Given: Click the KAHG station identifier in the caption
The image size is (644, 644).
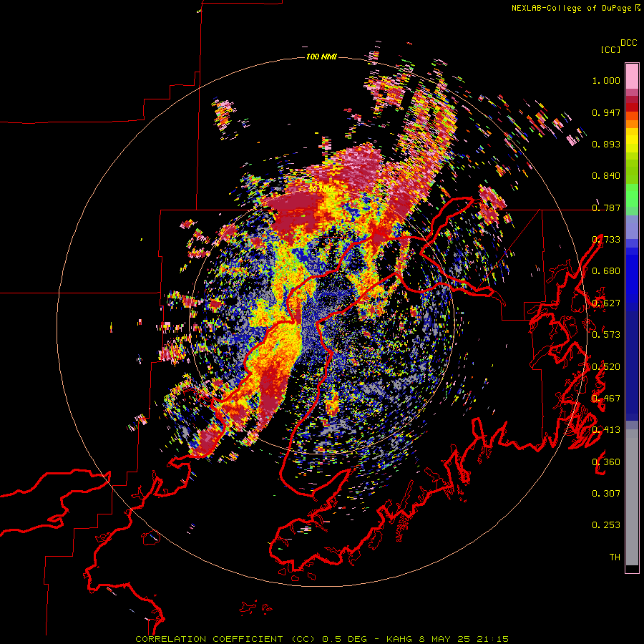Looking at the screenshot, I should [x=399, y=639].
